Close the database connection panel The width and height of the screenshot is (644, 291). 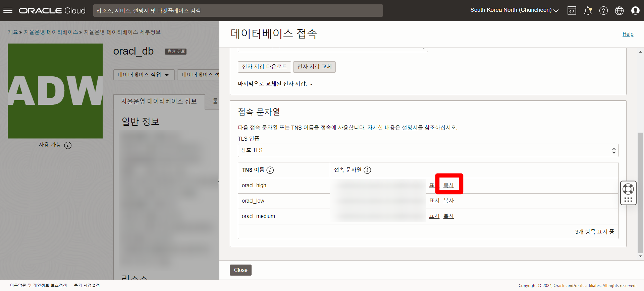240,270
